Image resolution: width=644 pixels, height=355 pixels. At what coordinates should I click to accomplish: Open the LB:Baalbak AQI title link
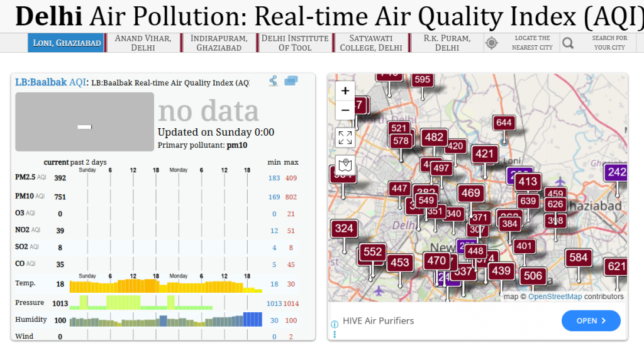(x=50, y=82)
